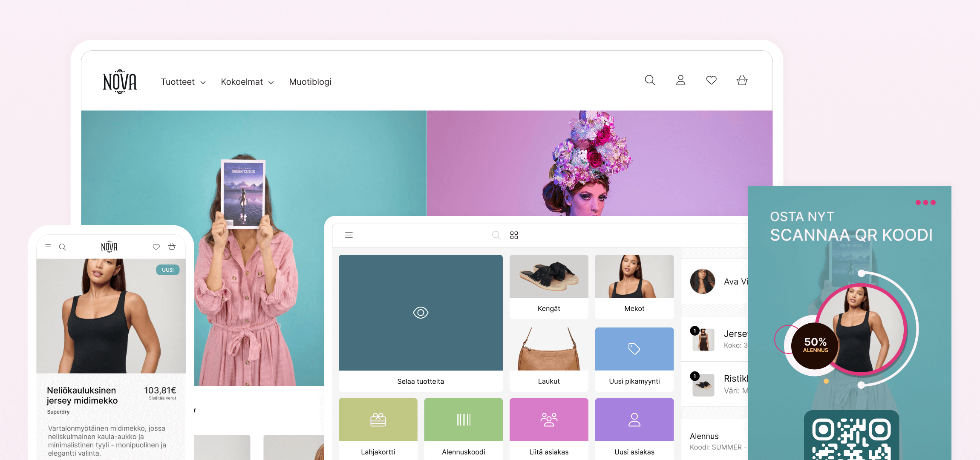This screenshot has width=980, height=460.
Task: Open search in desktop store header
Action: pyautogui.click(x=650, y=80)
